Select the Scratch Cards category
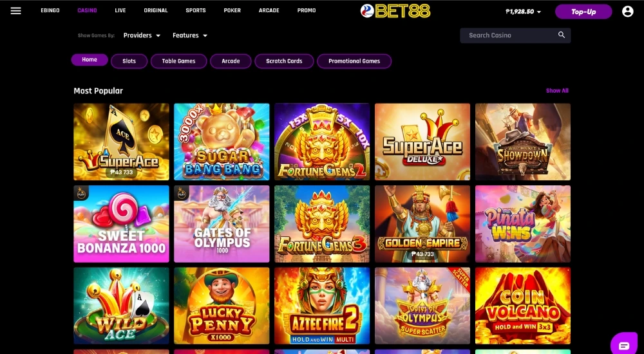This screenshot has width=644, height=354. pyautogui.click(x=284, y=61)
